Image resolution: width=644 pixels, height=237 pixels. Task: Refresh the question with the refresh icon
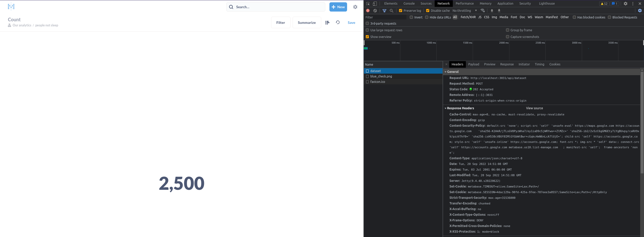(x=338, y=23)
